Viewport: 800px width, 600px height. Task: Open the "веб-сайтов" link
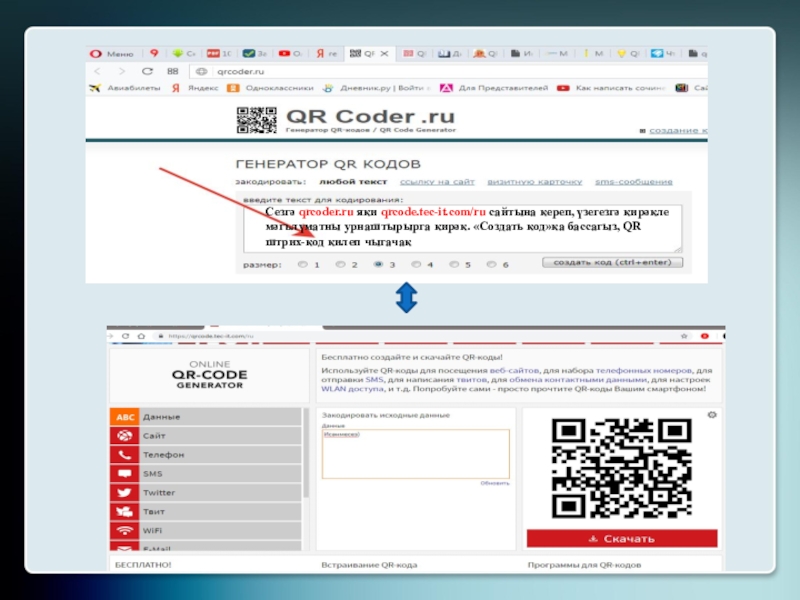tap(514, 370)
